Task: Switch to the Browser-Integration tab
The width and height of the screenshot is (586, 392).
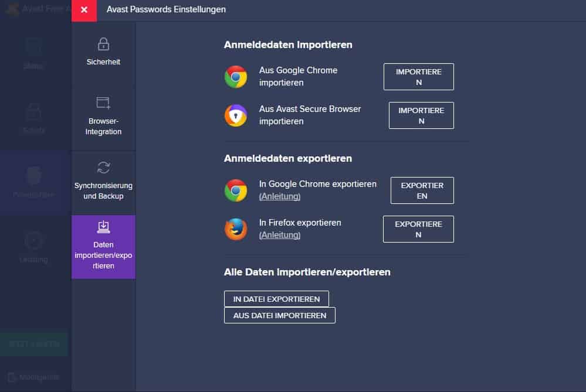Action: [x=103, y=117]
